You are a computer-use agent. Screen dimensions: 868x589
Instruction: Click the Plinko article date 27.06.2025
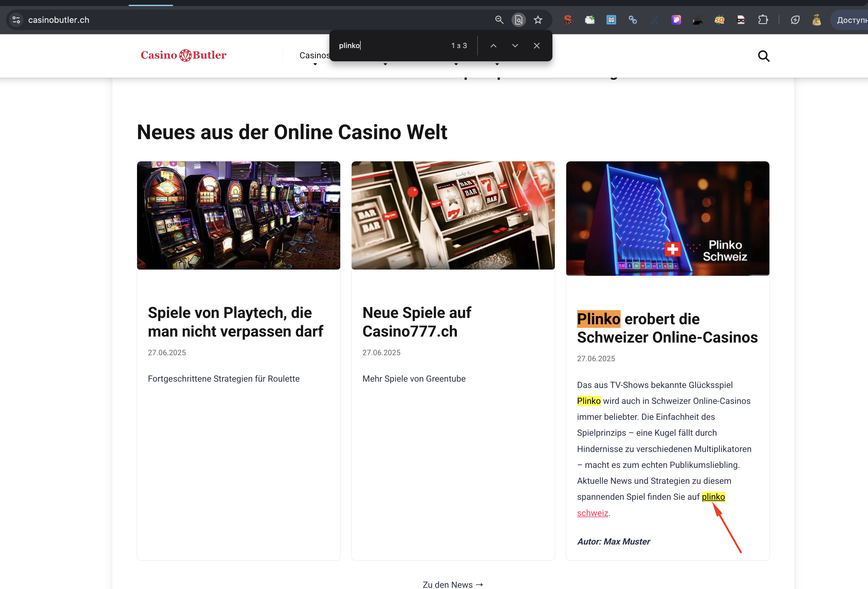596,359
